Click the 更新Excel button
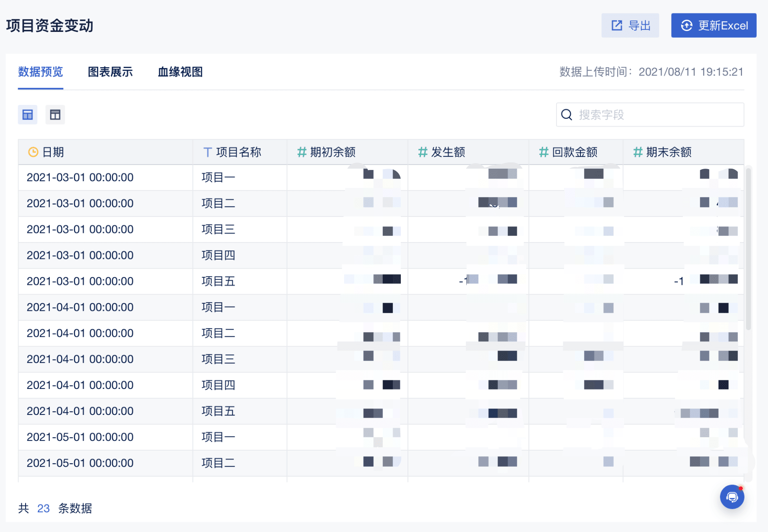The image size is (768, 532). (x=713, y=26)
